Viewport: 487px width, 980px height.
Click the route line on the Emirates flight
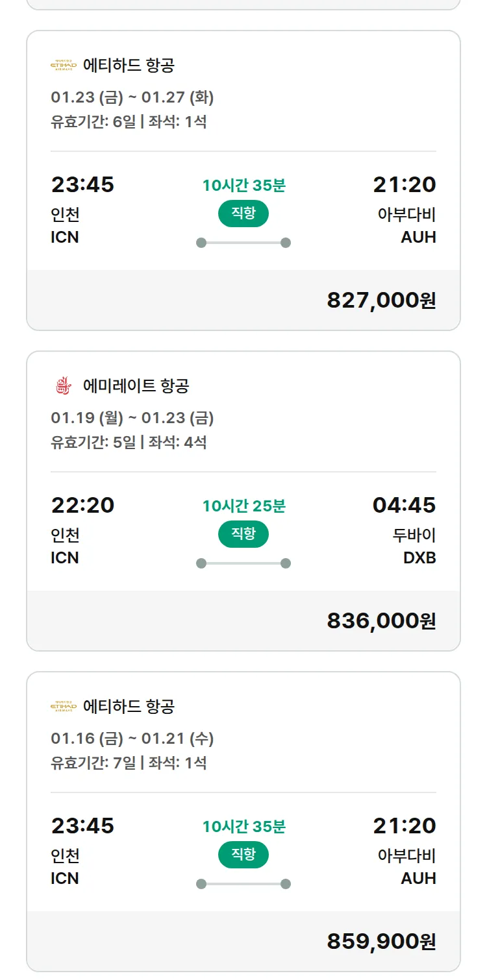[x=243, y=563]
